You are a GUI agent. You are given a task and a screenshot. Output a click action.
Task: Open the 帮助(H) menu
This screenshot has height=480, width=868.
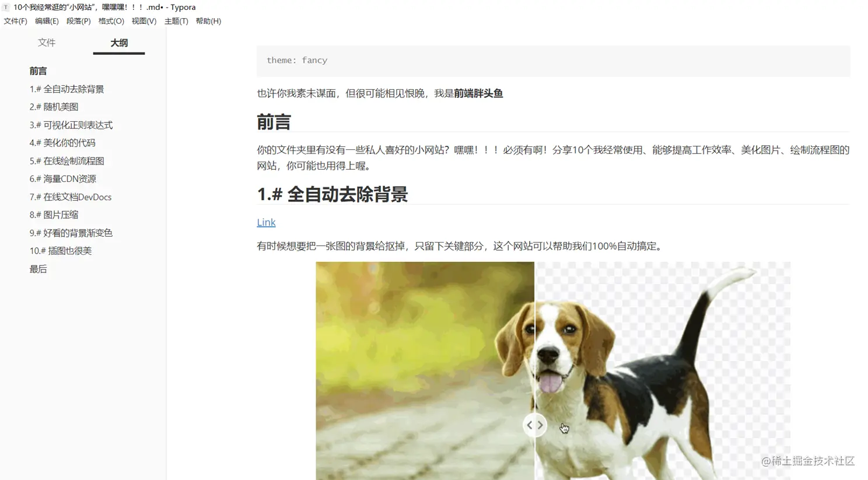click(208, 21)
